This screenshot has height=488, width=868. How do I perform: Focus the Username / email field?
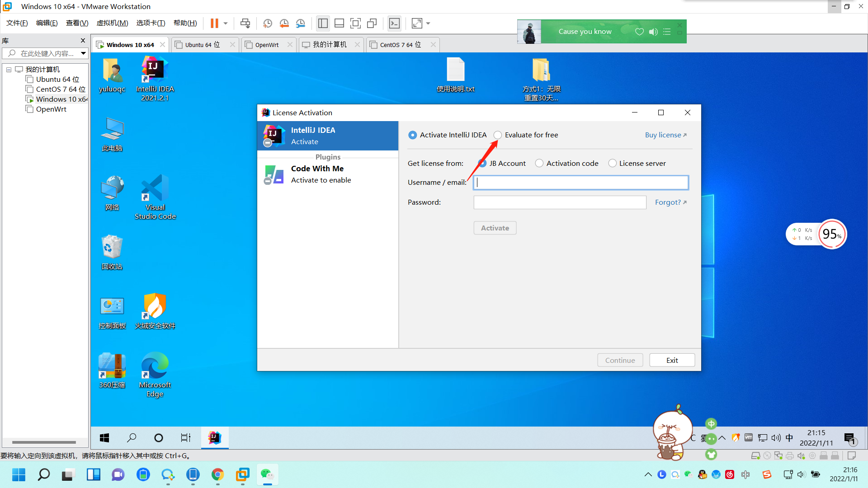[x=580, y=183]
